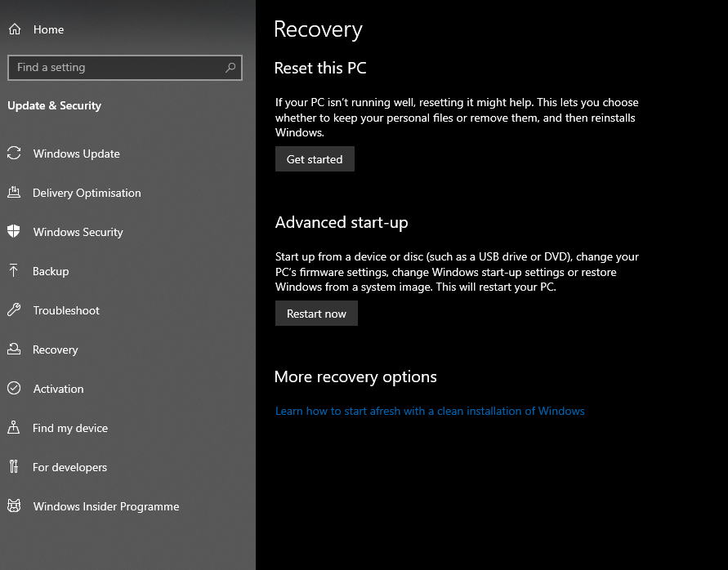
Task: Click the magnifier search icon
Action: tap(230, 68)
